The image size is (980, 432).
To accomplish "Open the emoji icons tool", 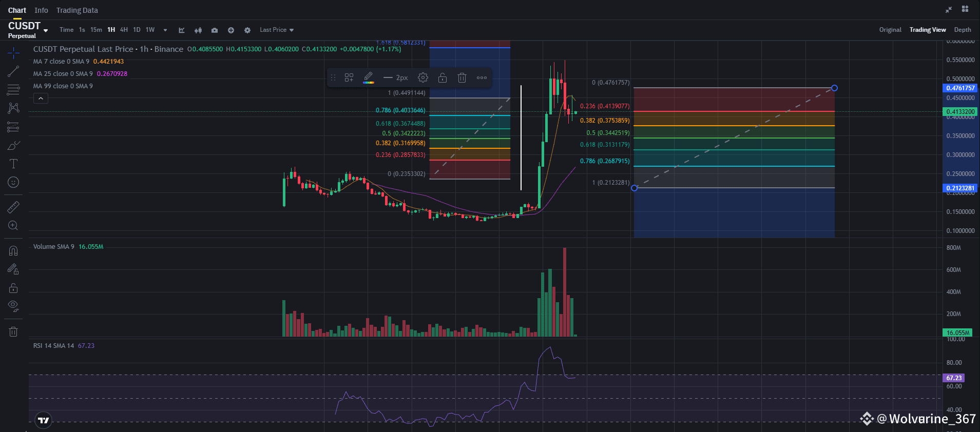I will [x=14, y=182].
